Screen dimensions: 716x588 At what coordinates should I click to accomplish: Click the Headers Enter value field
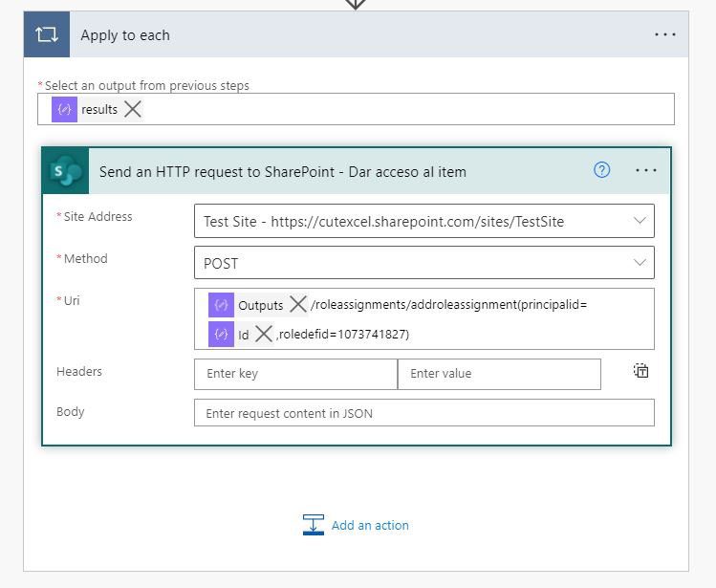[x=499, y=374]
